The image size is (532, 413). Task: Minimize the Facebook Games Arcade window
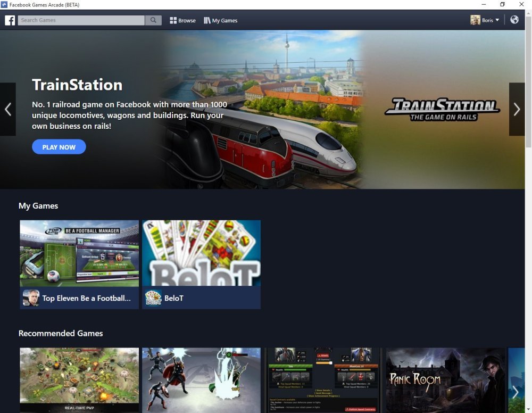(x=484, y=4)
